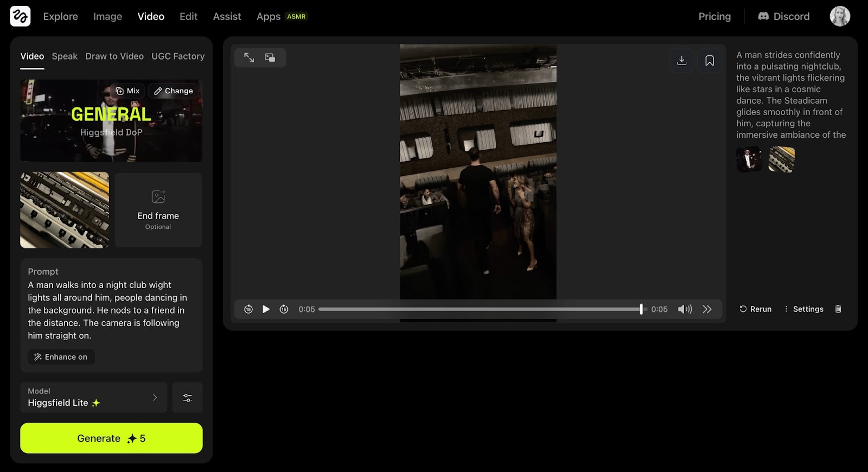
Task: Download the generated video
Action: pos(682,61)
